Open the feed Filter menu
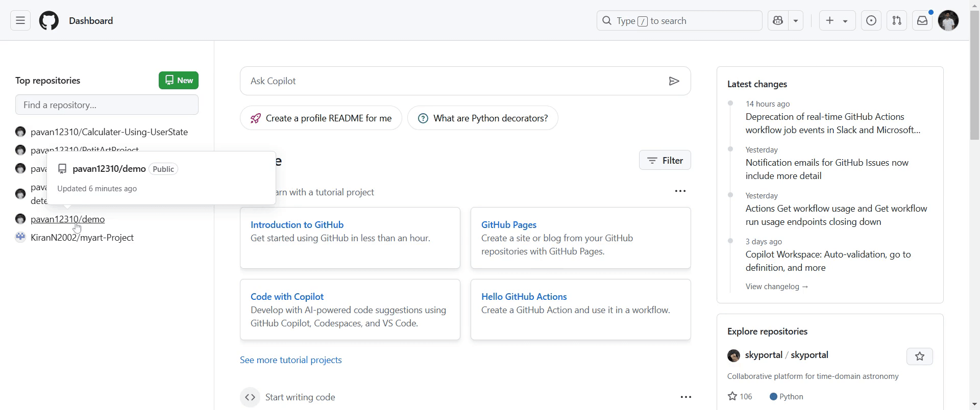Screen dimensions: 980x410 tap(665, 161)
